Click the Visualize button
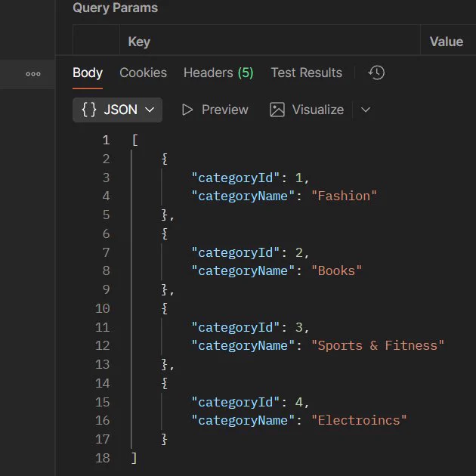This screenshot has height=476, width=476. 307,110
